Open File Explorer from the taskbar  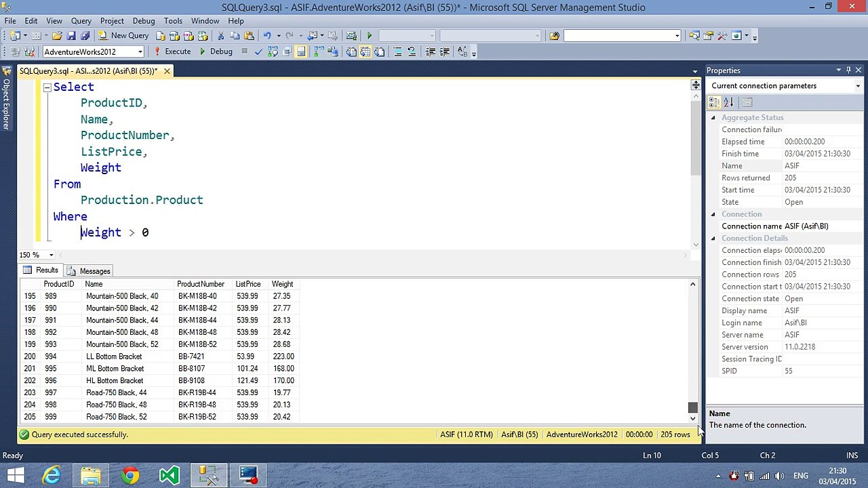(x=91, y=475)
